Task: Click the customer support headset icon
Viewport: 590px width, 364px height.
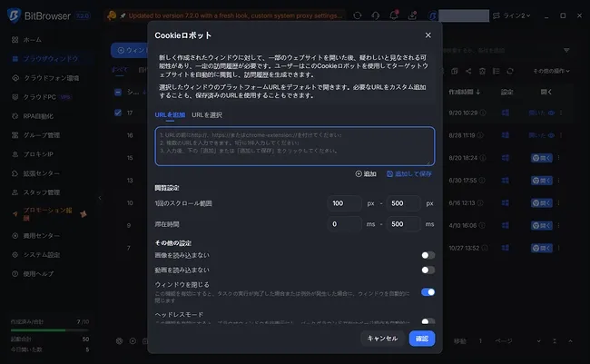Action: click(x=376, y=15)
